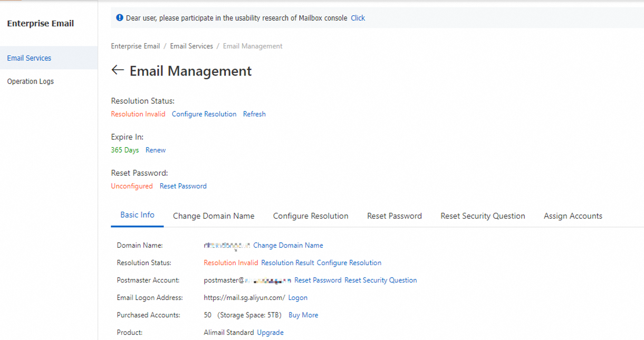
Task: Switch to the Configure Resolution tab
Action: 311,216
